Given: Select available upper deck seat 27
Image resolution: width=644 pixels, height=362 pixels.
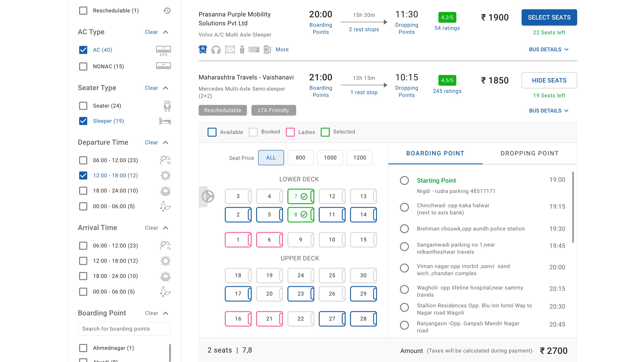Looking at the screenshot, I should [332, 319].
